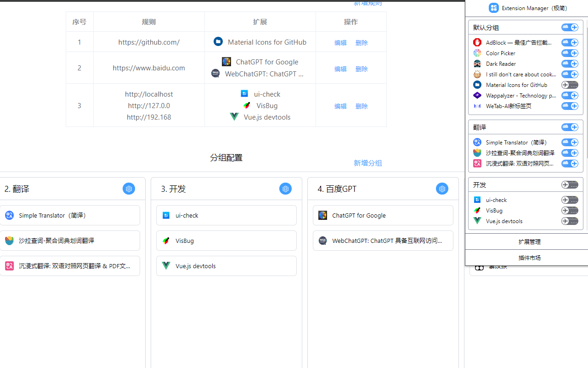Click the Dark Reader icon
Screen dimensions: 588x368
(477, 63)
